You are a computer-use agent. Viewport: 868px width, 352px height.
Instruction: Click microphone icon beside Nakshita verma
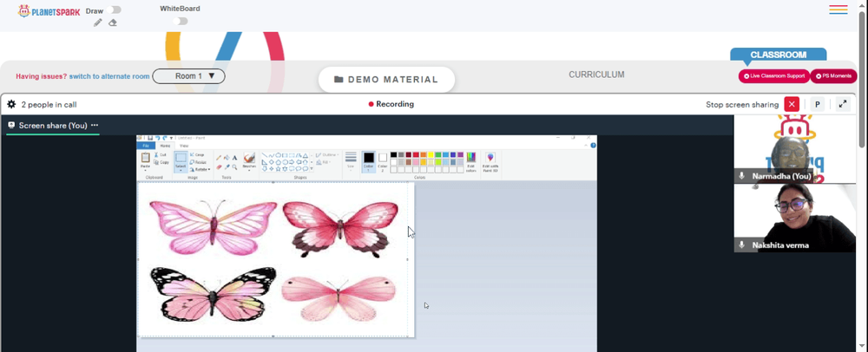pos(742,244)
